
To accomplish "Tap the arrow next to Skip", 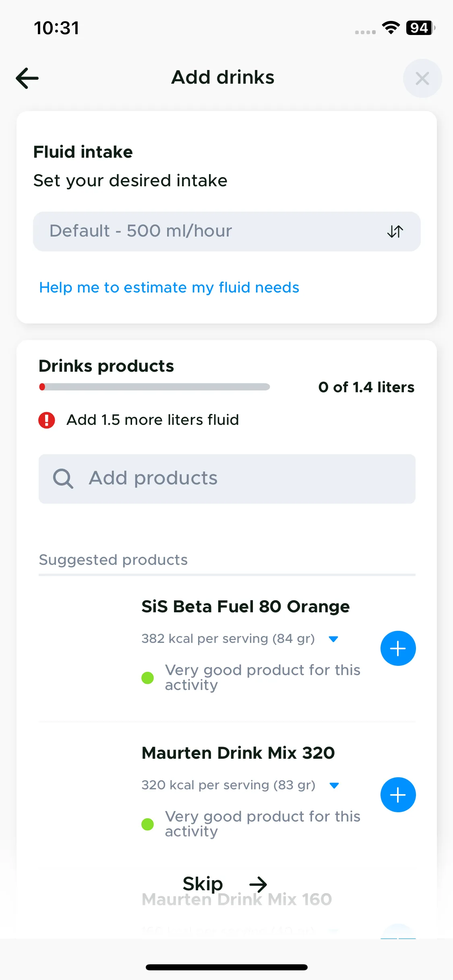I will pos(258,884).
